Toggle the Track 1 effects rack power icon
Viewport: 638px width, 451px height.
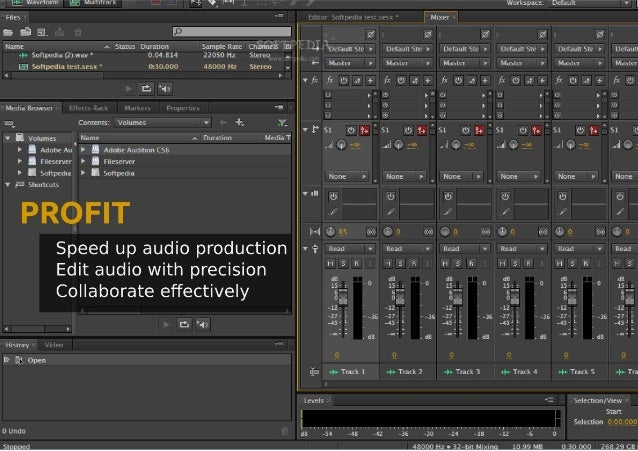[x=342, y=79]
